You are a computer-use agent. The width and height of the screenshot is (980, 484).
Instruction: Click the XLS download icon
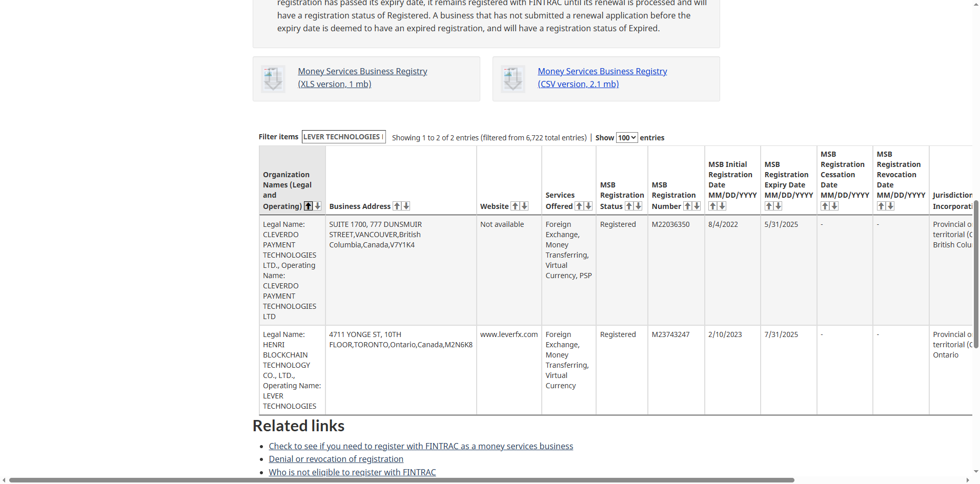coord(273,79)
